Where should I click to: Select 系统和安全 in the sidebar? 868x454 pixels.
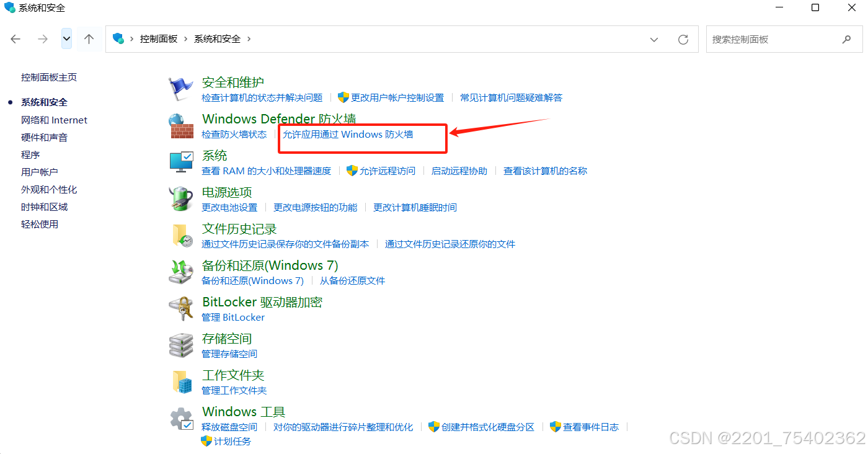point(44,102)
